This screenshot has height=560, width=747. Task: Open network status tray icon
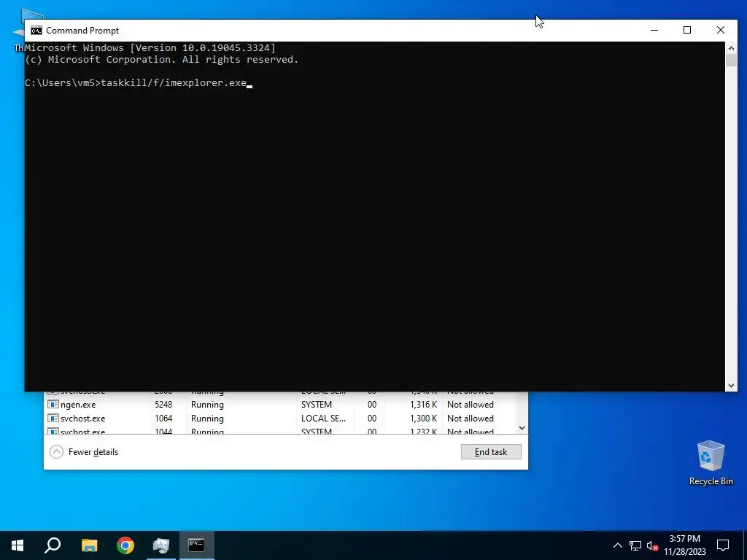635,545
